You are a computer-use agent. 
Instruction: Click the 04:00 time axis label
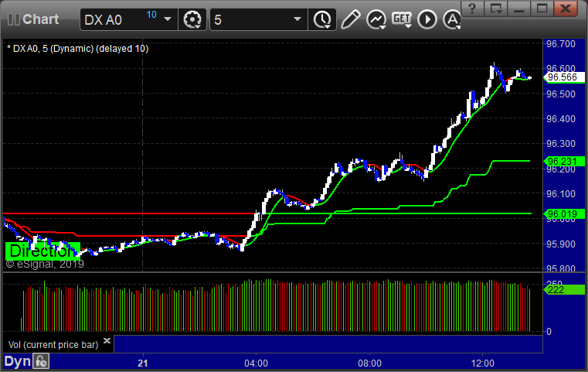pyautogui.click(x=256, y=363)
